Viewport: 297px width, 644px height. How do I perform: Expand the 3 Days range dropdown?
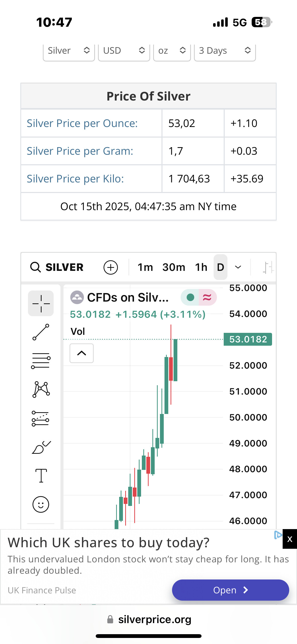tap(225, 51)
